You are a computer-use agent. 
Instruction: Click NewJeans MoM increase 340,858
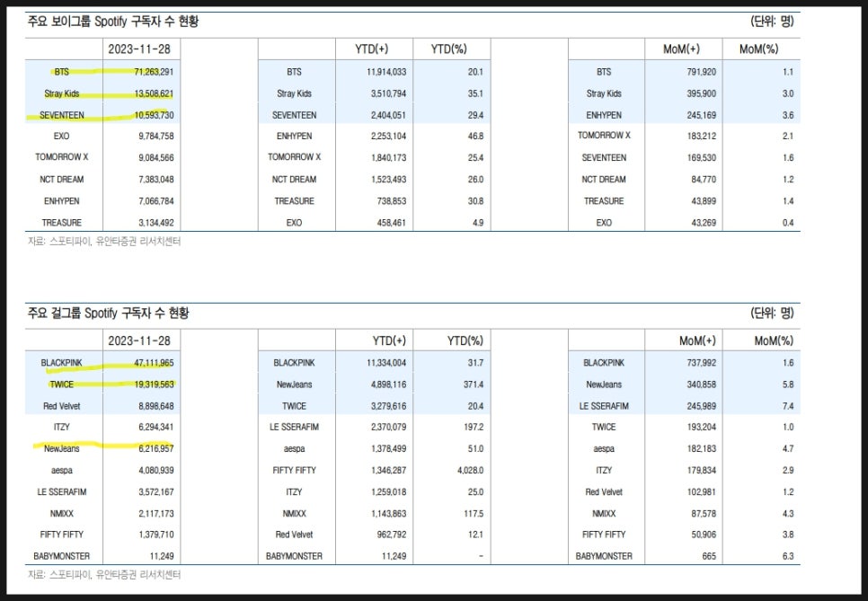(702, 384)
